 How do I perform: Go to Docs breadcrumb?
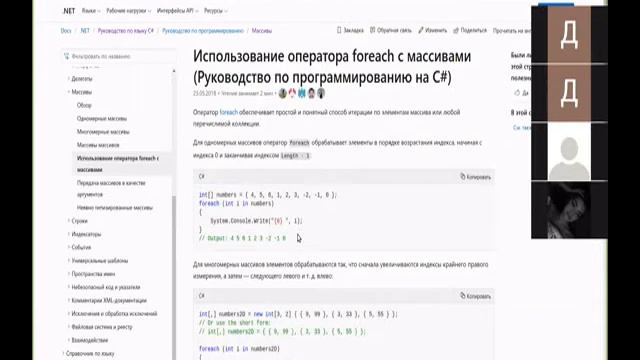coord(66,31)
